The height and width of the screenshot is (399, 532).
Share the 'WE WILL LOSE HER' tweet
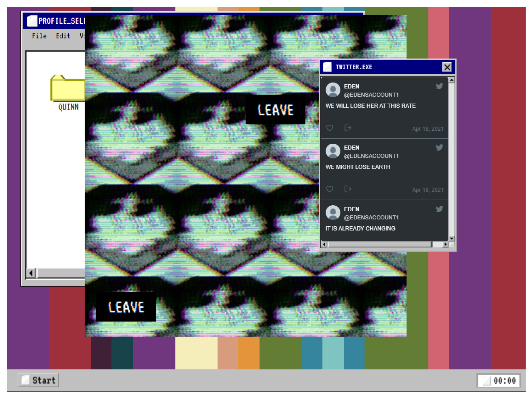point(348,128)
